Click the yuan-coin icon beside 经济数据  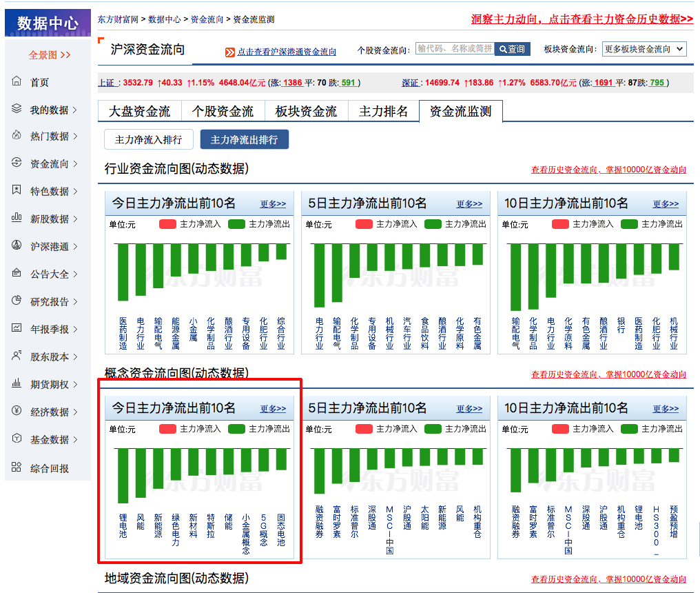[17, 411]
